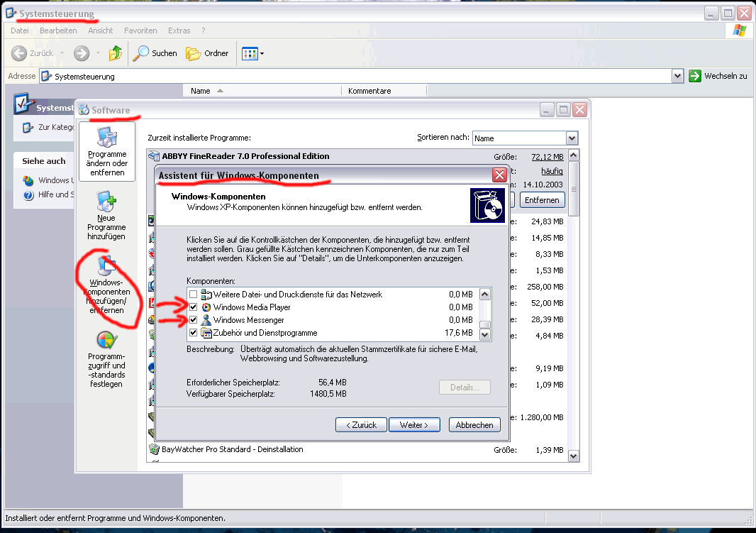Click the < Zurück wizard button
Screen dimensions: 756x533
click(361, 425)
